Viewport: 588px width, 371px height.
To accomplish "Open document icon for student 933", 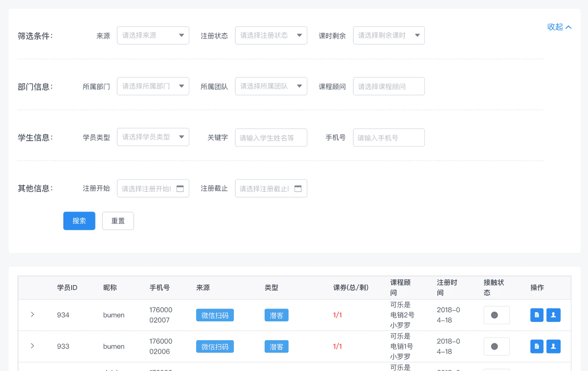I will [537, 346].
